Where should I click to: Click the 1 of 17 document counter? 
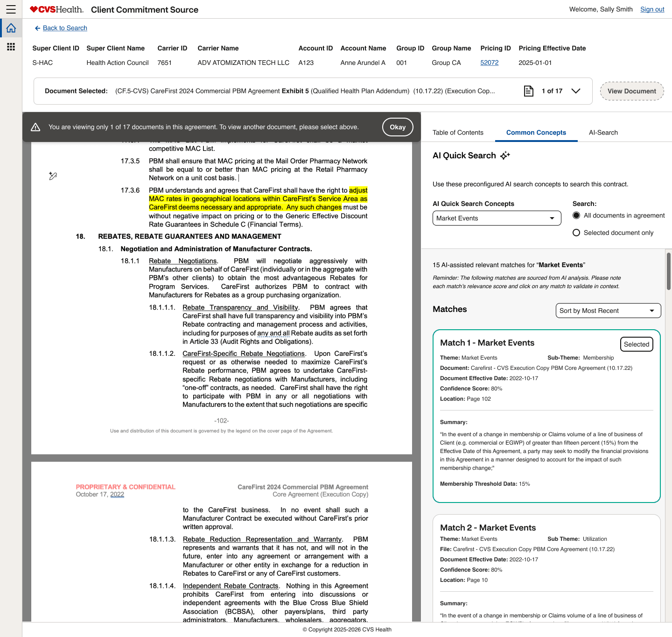tap(552, 91)
